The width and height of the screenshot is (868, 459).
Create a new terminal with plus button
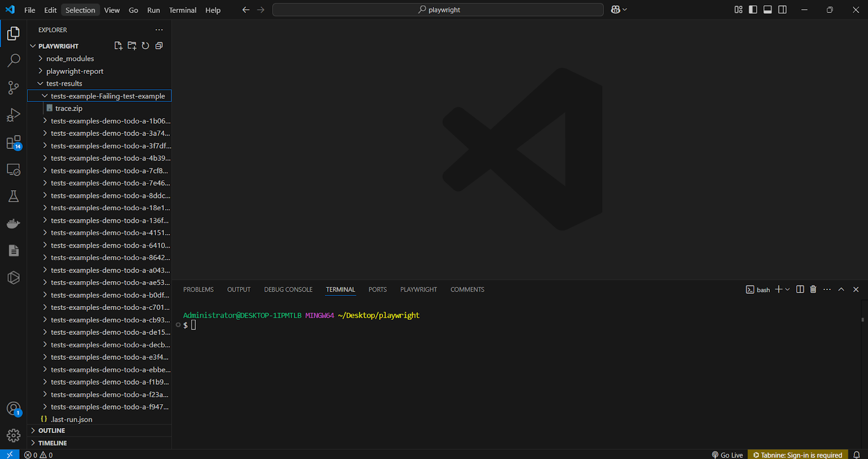(778, 289)
